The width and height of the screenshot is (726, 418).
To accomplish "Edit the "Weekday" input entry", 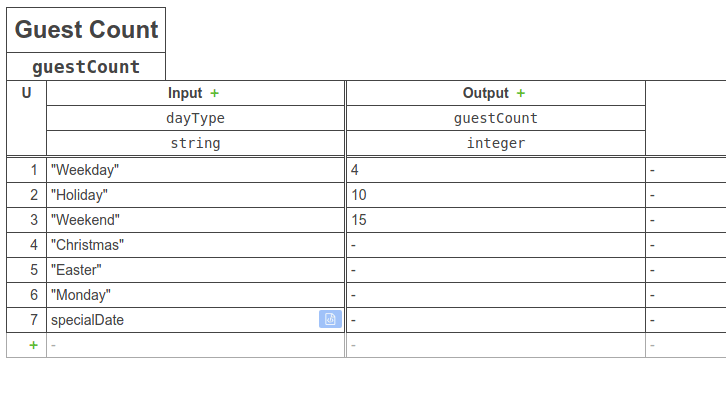I will tap(195, 170).
